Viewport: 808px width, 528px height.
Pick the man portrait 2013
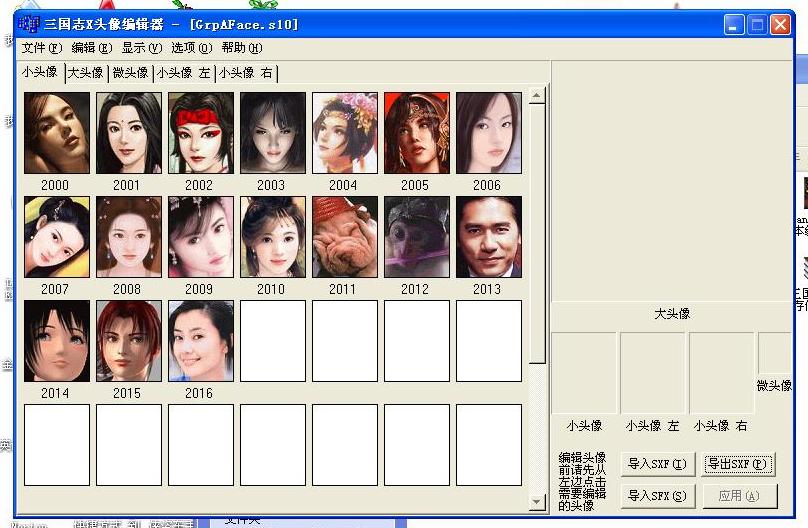(488, 237)
